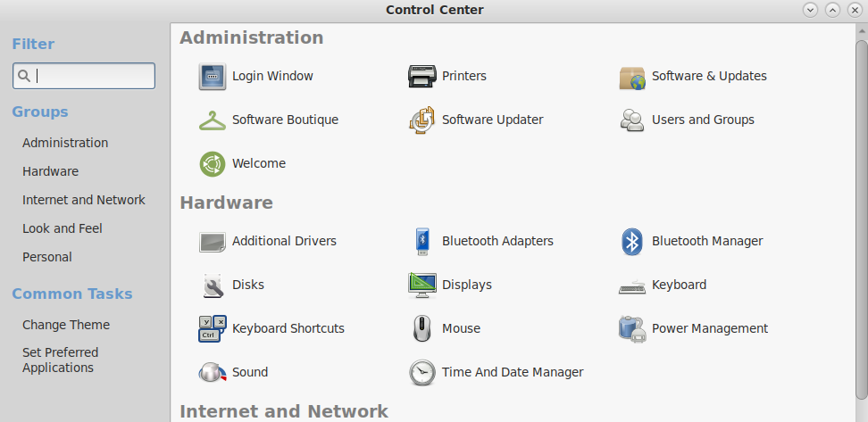Click the 'Login Window' label text
The height and width of the screenshot is (422, 868).
pyautogui.click(x=272, y=77)
